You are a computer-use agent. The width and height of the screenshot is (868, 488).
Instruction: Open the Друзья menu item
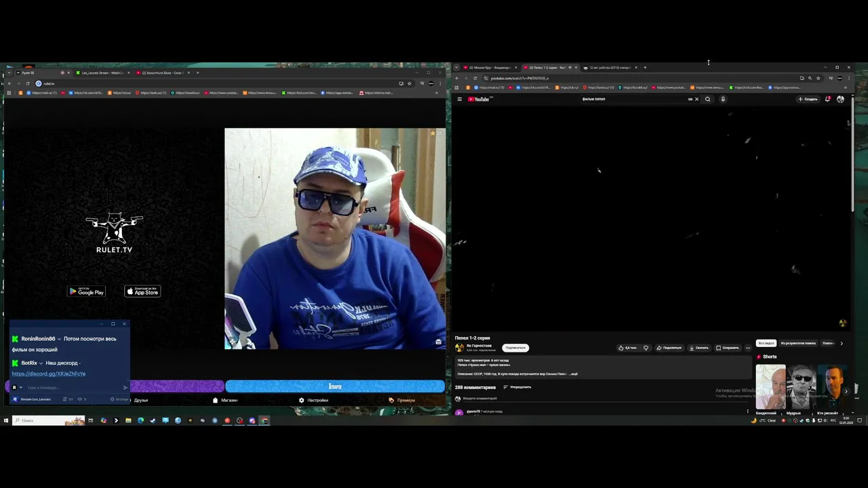pos(140,400)
